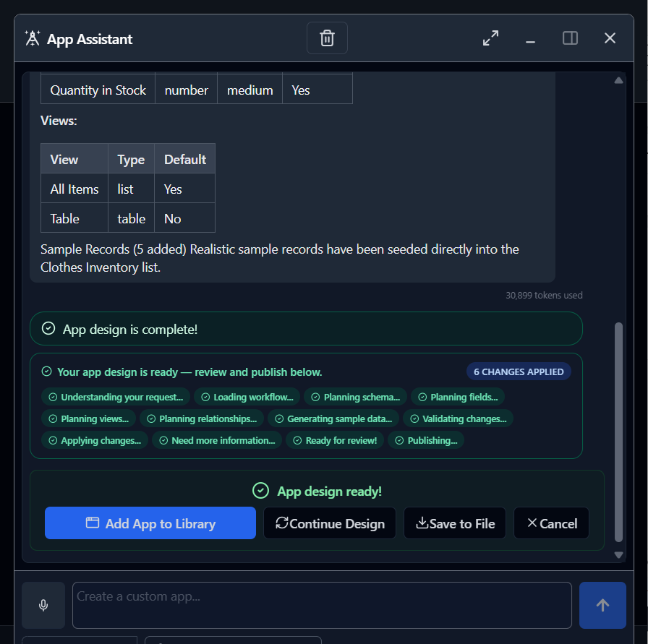Screen dimensions: 648x644
Task: Click the Save to File button
Action: [455, 523]
